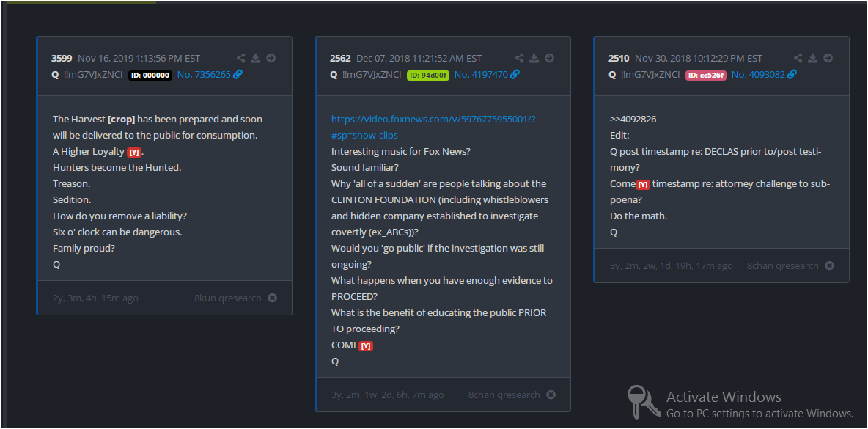Click the pink ID: cc526f badge
868x429 pixels.
[706, 76]
